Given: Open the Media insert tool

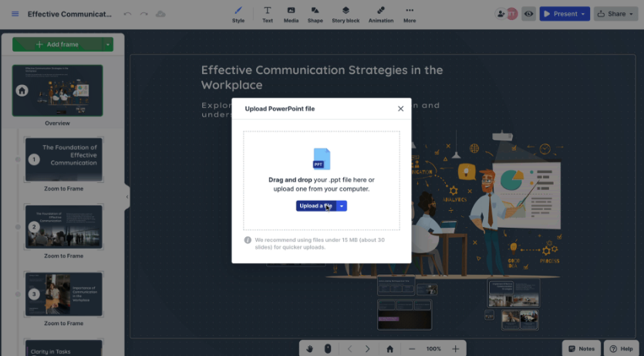Looking at the screenshot, I should (291, 14).
